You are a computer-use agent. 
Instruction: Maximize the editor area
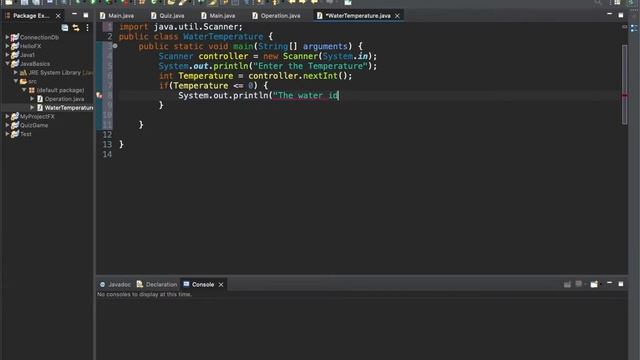tap(621, 15)
